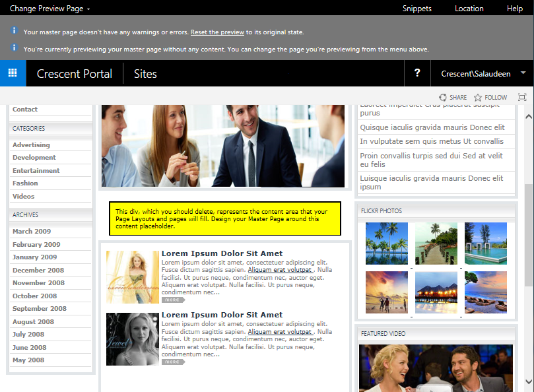Viewport: 534px width, 392px height.
Task: Open the Fashion category link
Action: tap(24, 183)
